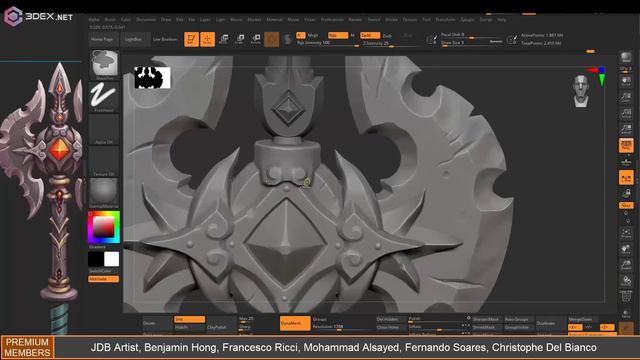This screenshot has width=640, height=360.
Task: Open the FreeHand stroke selector
Action: click(104, 97)
